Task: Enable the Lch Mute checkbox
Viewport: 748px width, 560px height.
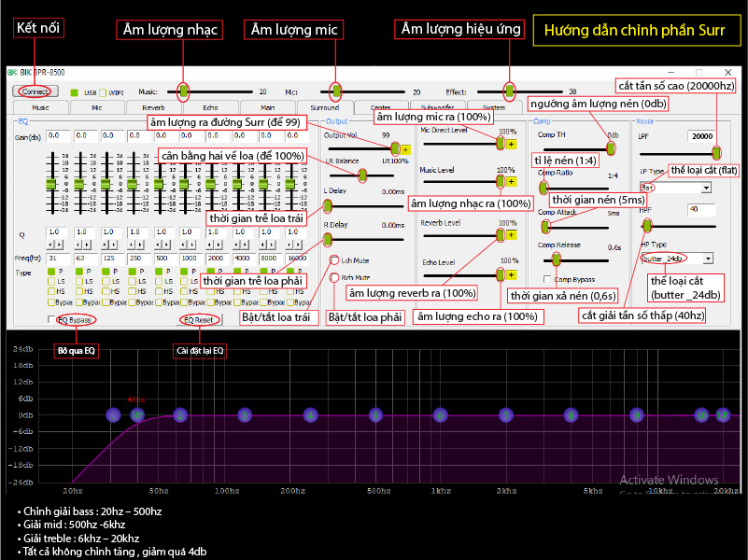Action: pyautogui.click(x=334, y=260)
